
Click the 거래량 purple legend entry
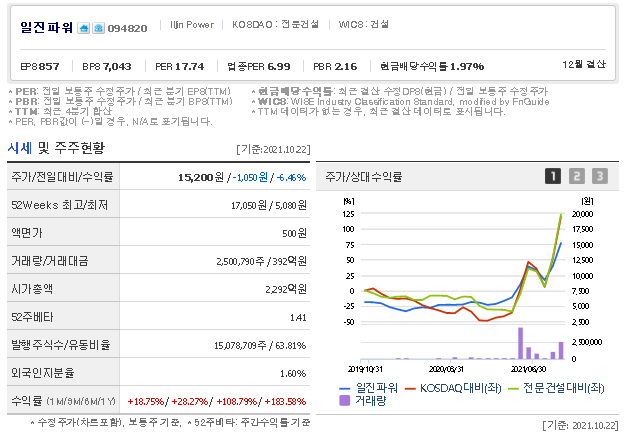[363, 401]
